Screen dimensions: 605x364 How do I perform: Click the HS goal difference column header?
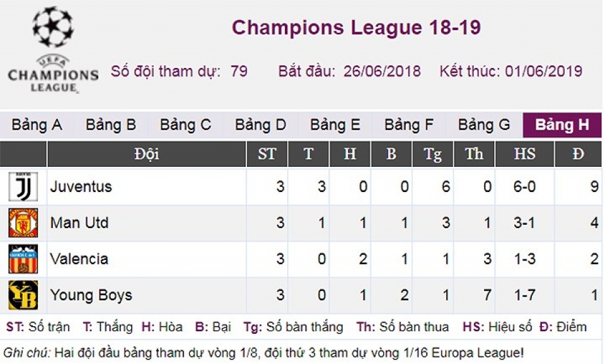524,154
